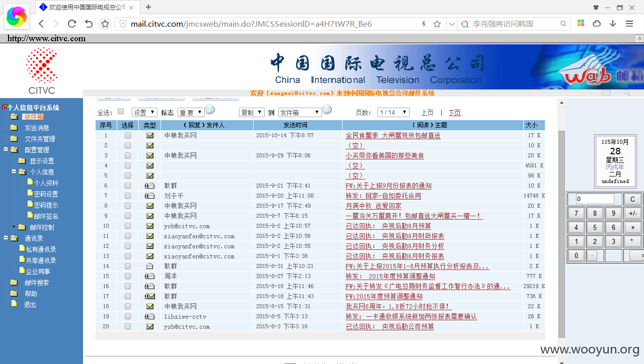
Task: Open the 设置 dropdown
Action: click(144, 113)
